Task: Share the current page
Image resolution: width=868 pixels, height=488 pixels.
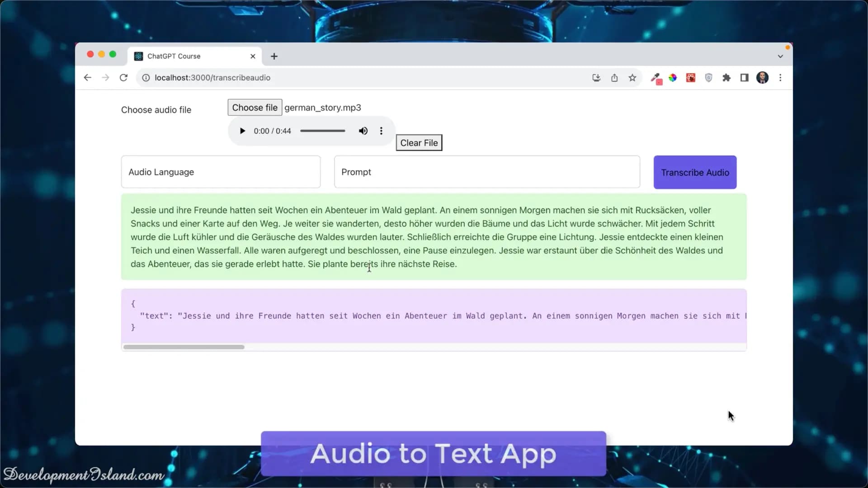Action: pyautogui.click(x=614, y=77)
